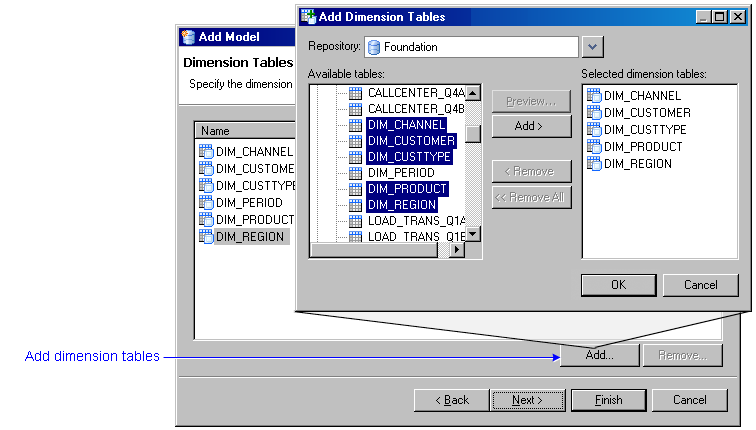Click the horizontal scrollbar right arrow in Available tables
The width and height of the screenshot is (756, 430).
[x=458, y=250]
